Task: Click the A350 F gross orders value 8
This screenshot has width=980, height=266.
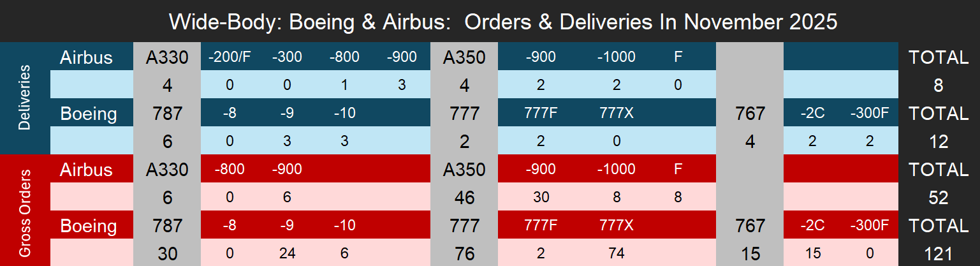Action: click(x=677, y=198)
